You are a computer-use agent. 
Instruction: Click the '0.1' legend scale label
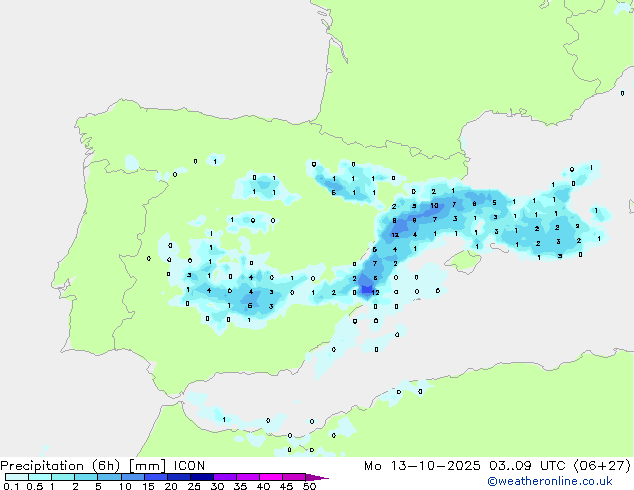pyautogui.click(x=11, y=486)
